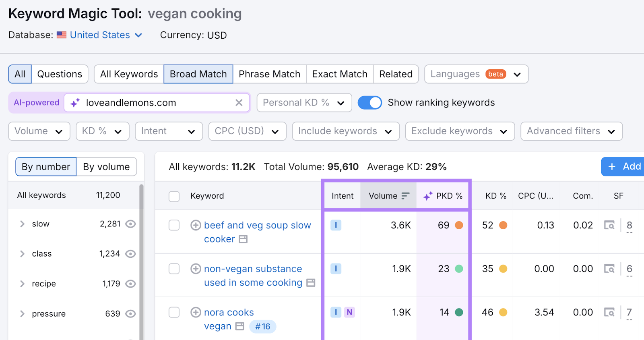Click the US flag next to Database
The height and width of the screenshot is (340, 644).
click(61, 35)
